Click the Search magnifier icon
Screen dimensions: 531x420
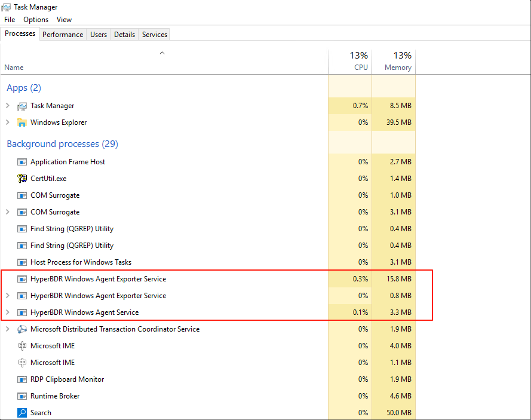coord(22,413)
